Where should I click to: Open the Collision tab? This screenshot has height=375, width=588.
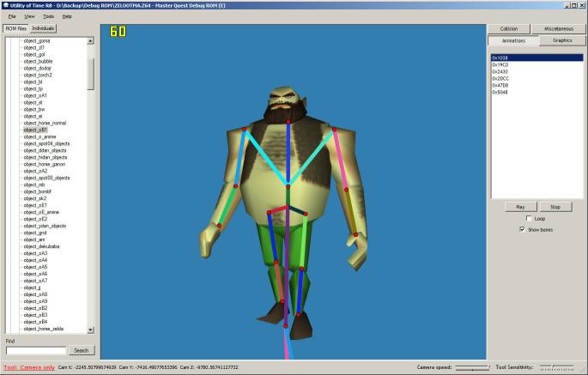click(509, 29)
